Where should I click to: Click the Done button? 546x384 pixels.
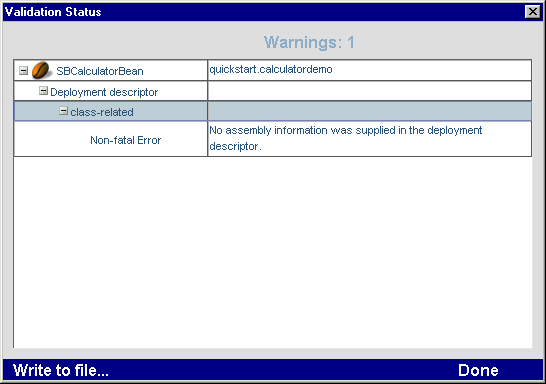pyautogui.click(x=478, y=370)
